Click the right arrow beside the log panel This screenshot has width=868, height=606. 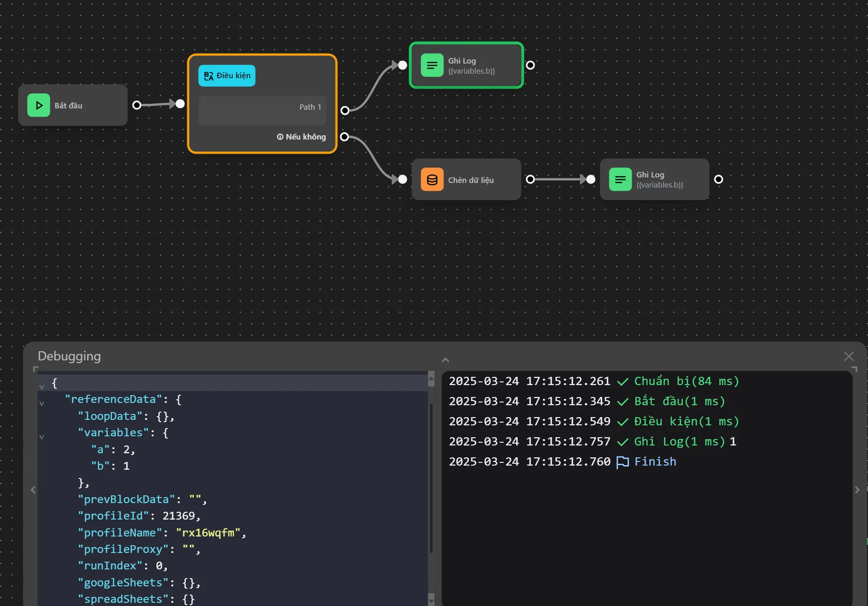(857, 489)
